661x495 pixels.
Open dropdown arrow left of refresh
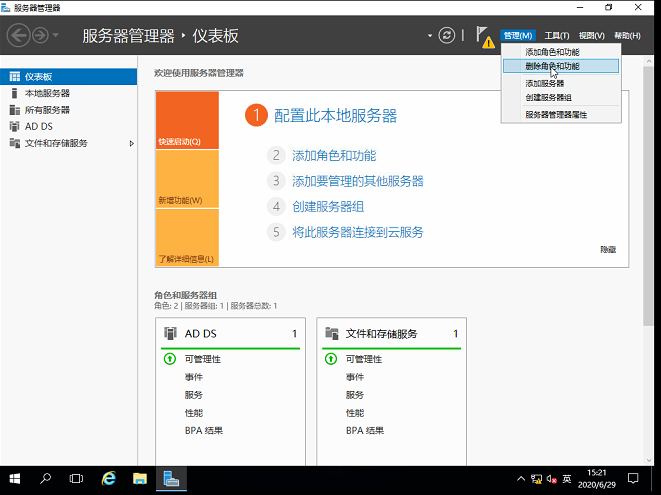[x=430, y=36]
